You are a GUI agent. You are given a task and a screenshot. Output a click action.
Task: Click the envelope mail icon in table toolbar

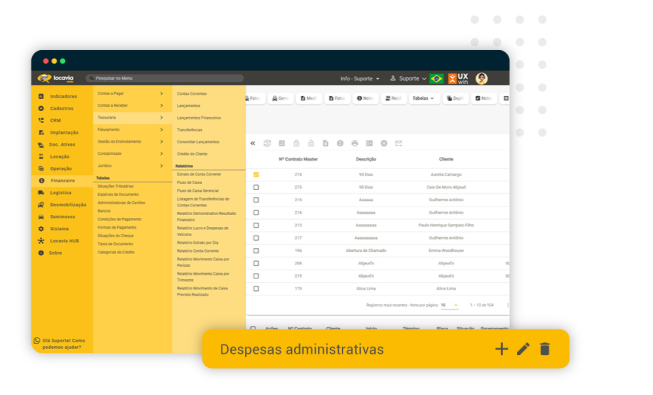click(399, 143)
